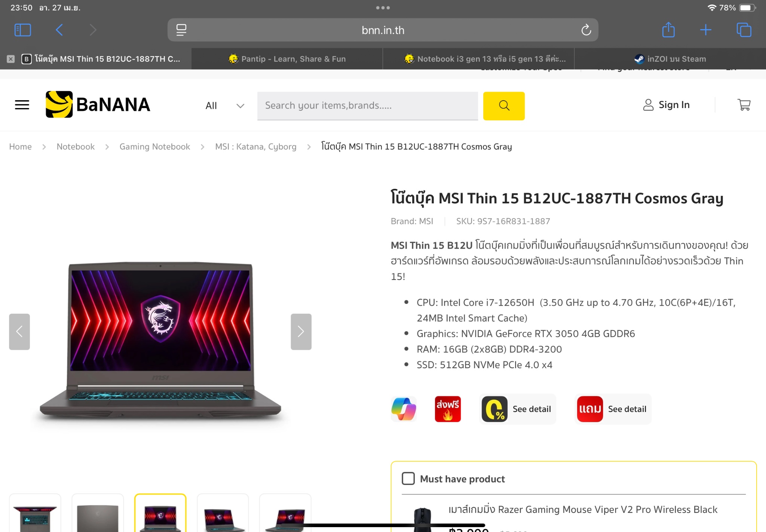Image resolution: width=766 pixels, height=532 pixels.
Task: Focus the Search your items,brands field
Action: pyautogui.click(x=368, y=106)
